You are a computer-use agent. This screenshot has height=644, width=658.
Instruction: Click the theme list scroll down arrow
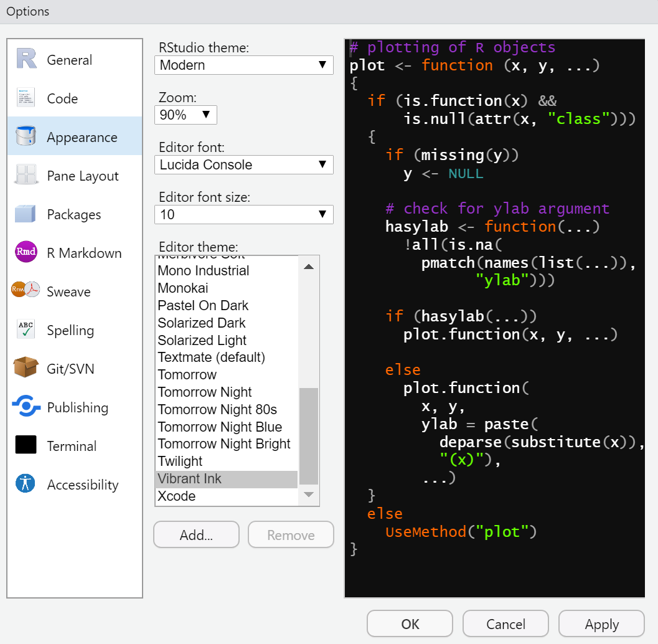[309, 495]
